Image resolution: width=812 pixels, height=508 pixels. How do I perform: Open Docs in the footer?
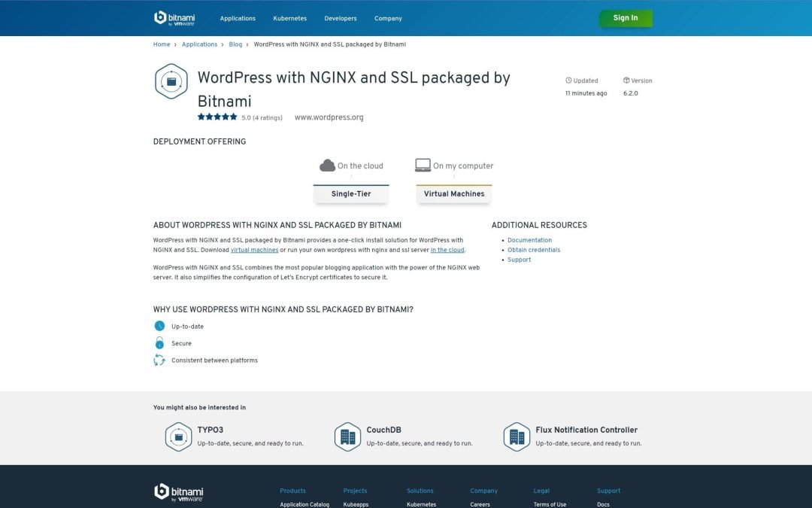coord(603,504)
